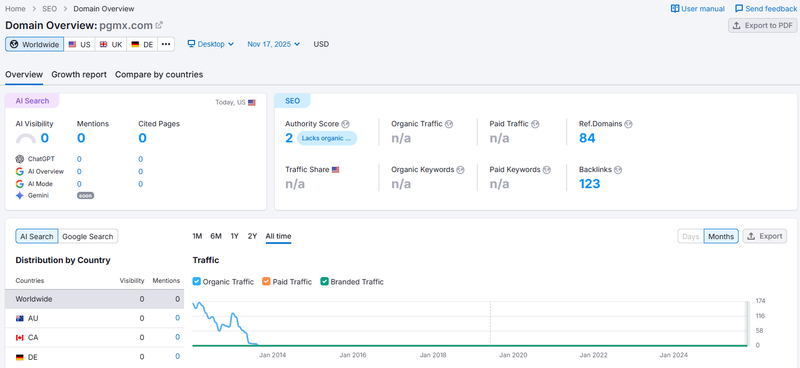
Task: Click the Export to PDF button
Action: tap(762, 26)
